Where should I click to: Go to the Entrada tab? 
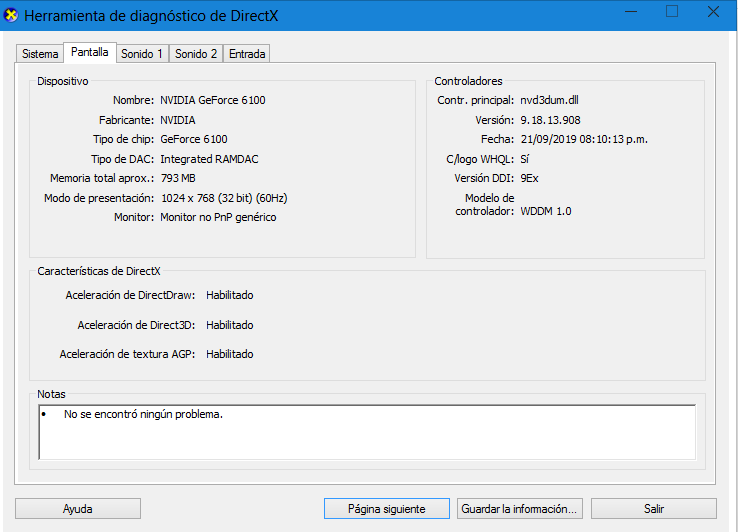tap(247, 54)
